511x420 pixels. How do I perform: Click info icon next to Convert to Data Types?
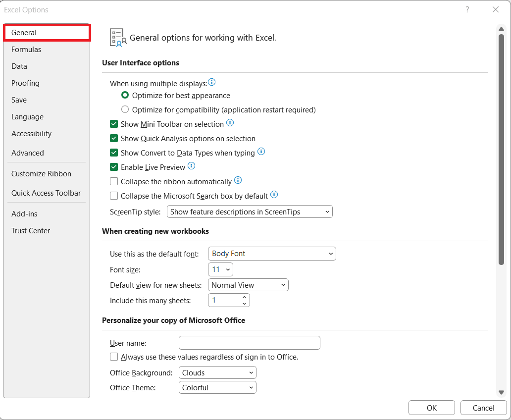tap(261, 151)
